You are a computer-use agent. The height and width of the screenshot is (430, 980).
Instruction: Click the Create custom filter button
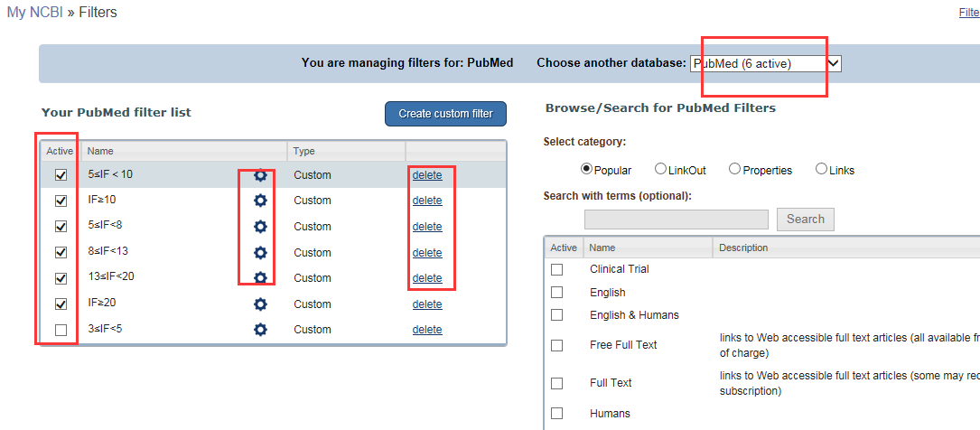point(445,114)
